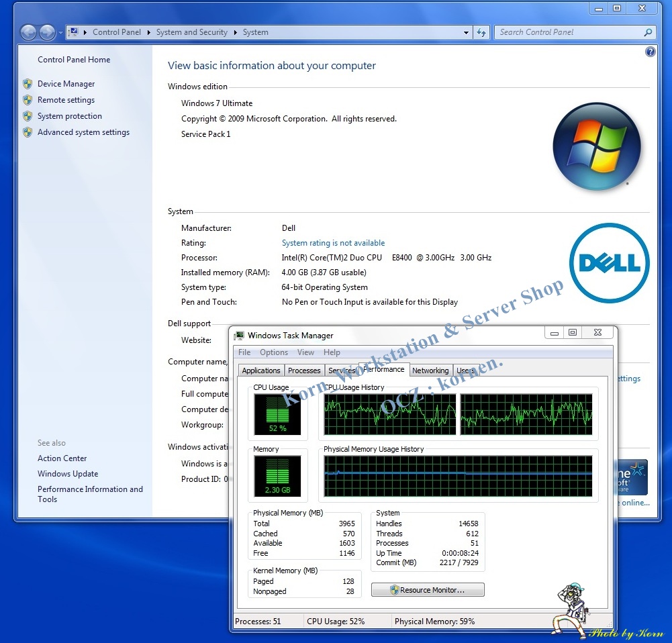Open the recent pages dropdown next to Forward arrow
The image size is (672, 643).
click(60, 33)
